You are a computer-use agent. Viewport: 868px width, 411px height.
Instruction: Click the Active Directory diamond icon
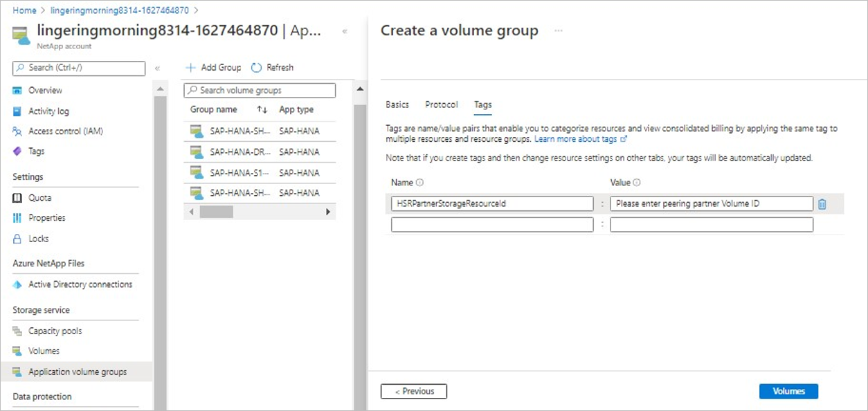(x=18, y=284)
